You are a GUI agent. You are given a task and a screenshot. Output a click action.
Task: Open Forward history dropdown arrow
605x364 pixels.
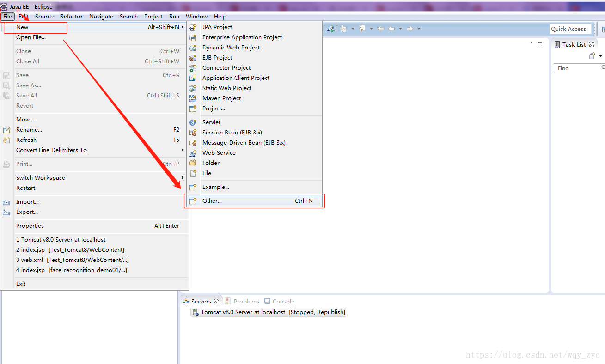(419, 29)
